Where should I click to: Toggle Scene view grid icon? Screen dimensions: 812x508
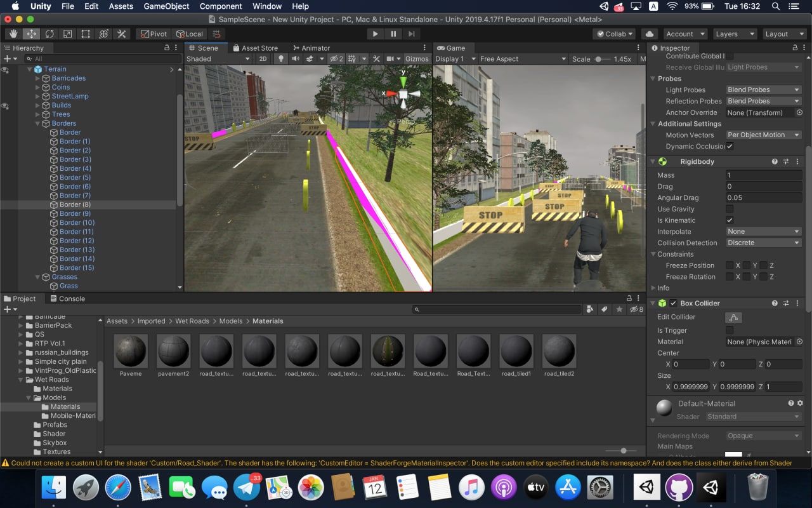353,58
